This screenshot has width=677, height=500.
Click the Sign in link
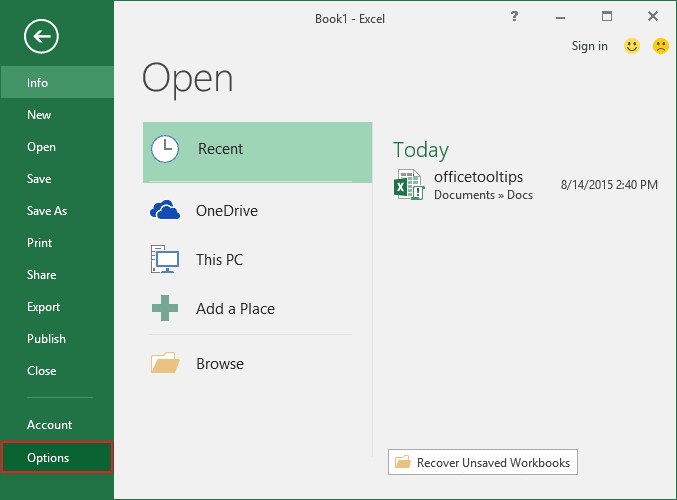pos(589,46)
